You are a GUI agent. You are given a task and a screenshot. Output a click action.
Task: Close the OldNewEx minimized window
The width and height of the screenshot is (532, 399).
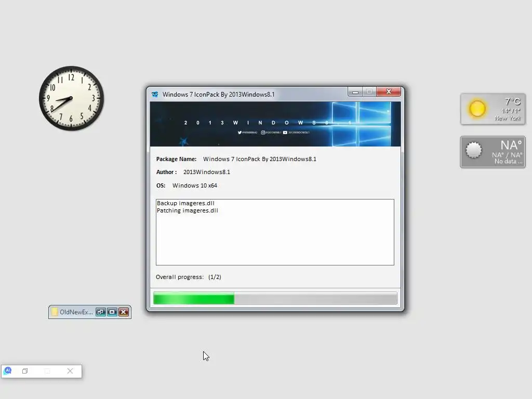pos(124,312)
